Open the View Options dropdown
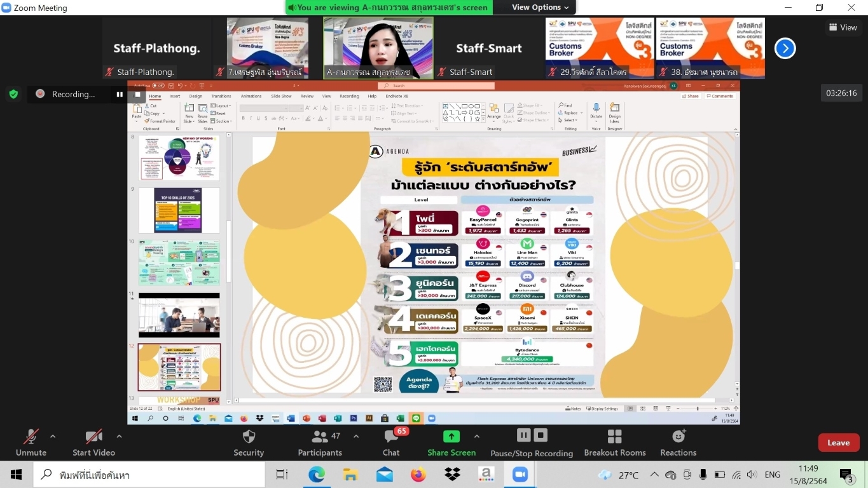Viewport: 868px width, 488px height. click(541, 8)
